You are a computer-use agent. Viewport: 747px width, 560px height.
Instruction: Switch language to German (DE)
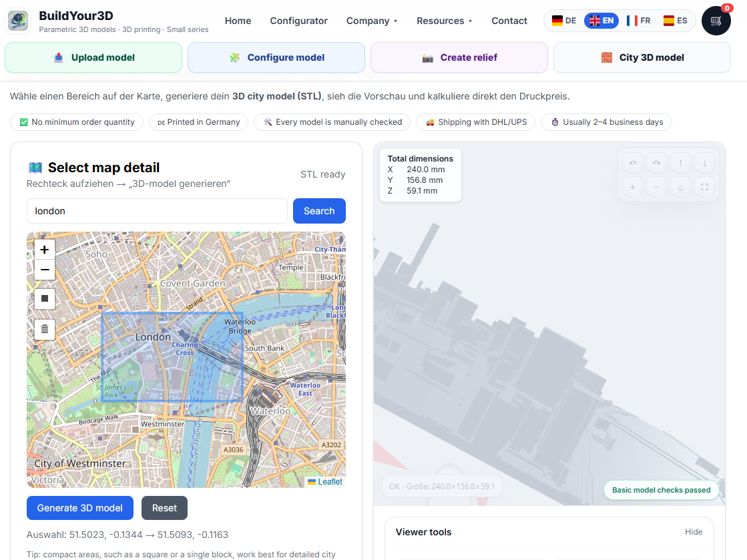tap(564, 21)
